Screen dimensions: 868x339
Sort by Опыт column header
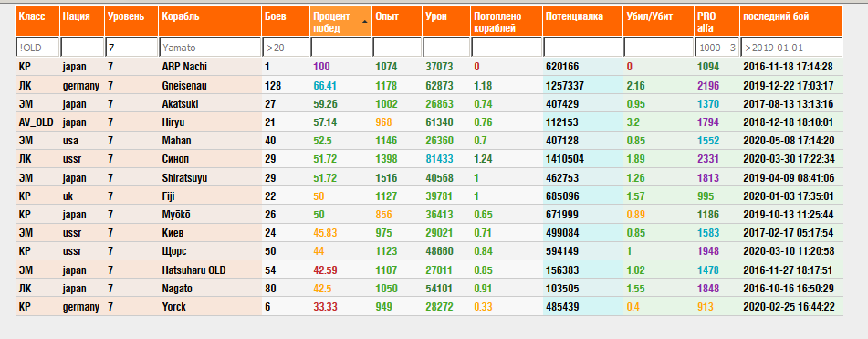tap(396, 22)
